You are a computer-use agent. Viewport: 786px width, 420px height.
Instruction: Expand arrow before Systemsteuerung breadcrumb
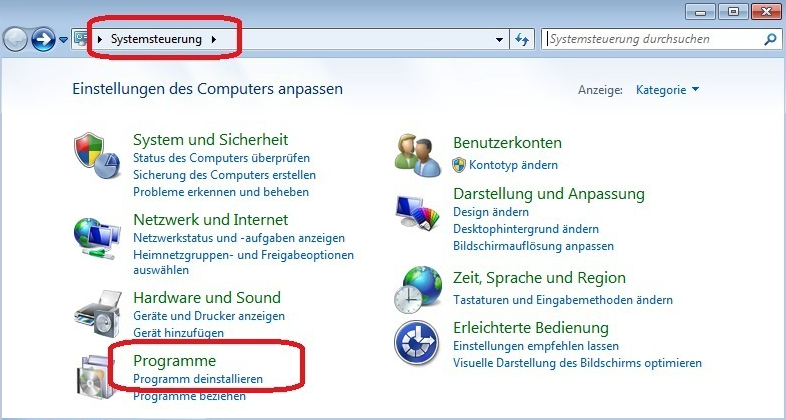tap(100, 39)
